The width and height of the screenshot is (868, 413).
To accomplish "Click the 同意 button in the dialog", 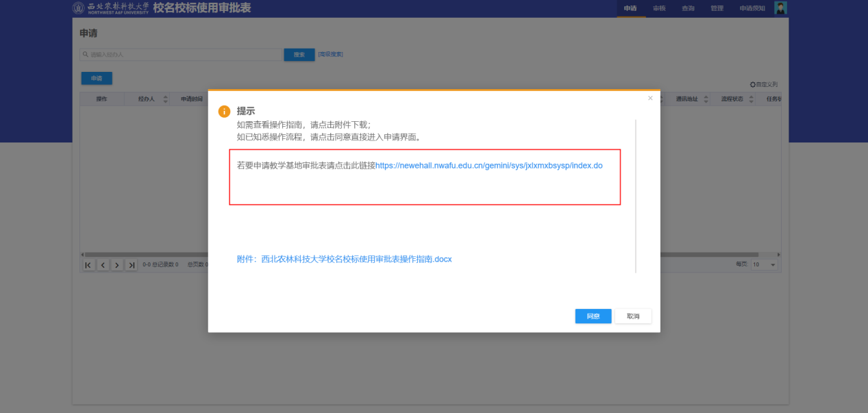I will pyautogui.click(x=593, y=316).
